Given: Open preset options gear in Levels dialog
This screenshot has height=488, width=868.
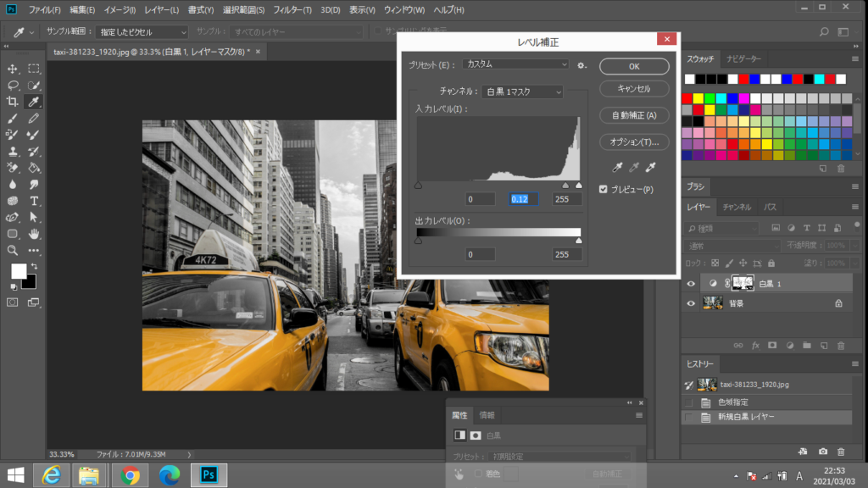Looking at the screenshot, I should pyautogui.click(x=581, y=64).
